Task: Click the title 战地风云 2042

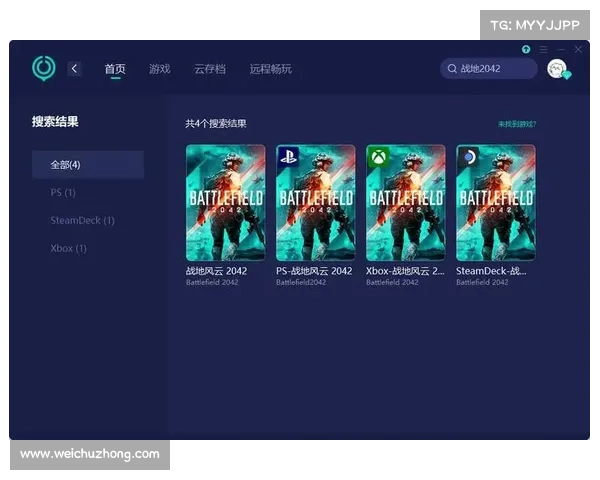Action: coord(217,271)
